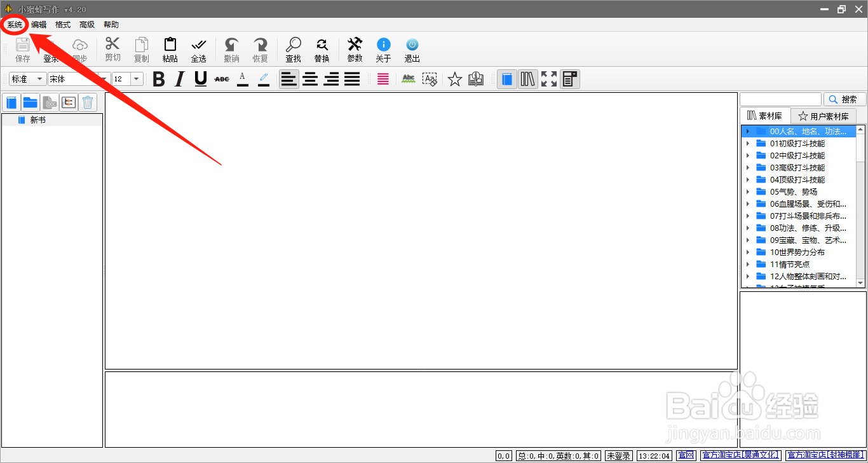This screenshot has width=868, height=463.
Task: Enable right text alignment
Action: [x=331, y=79]
